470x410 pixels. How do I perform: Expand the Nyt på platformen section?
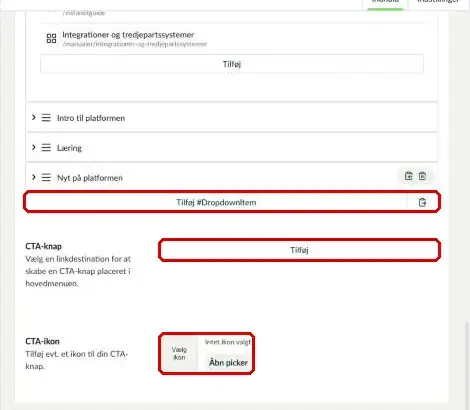[34, 177]
